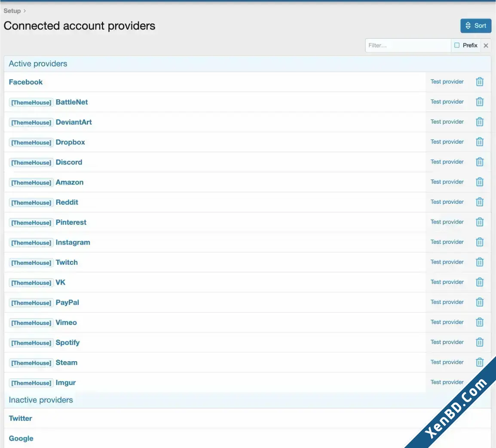Open the inactive Google provider
Viewport: 496px width, 448px height.
coord(21,439)
